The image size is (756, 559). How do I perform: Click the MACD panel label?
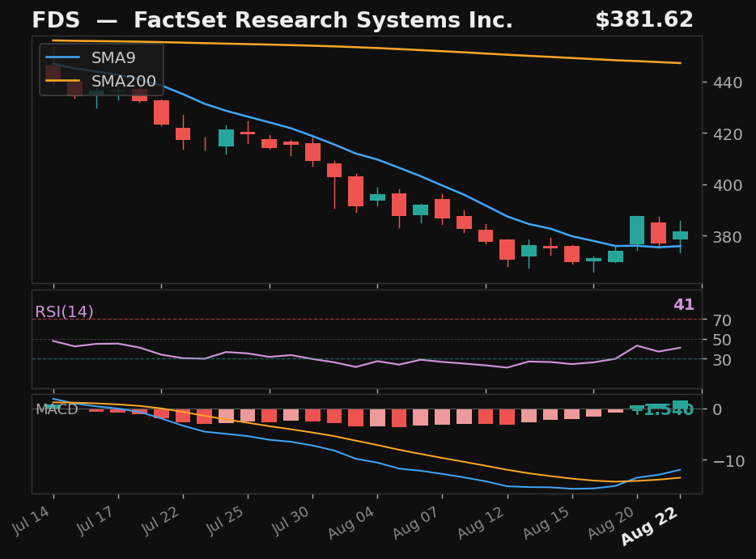(x=57, y=409)
